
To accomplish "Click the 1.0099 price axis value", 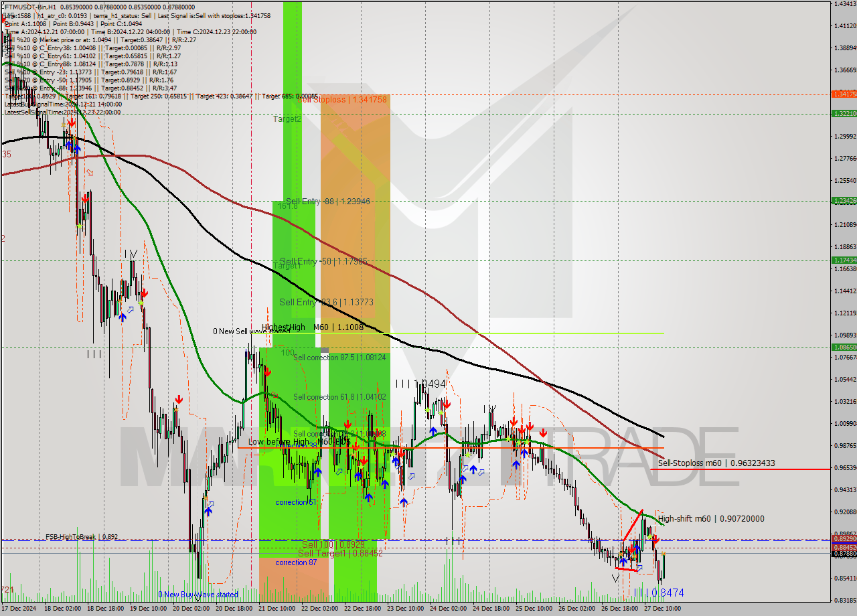I will click(x=844, y=423).
